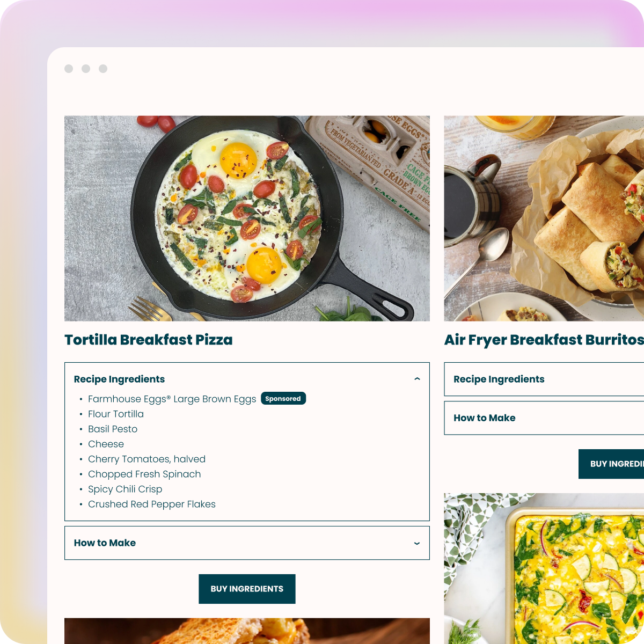Open the toasted sandwich photo at bottom
This screenshot has height=644, width=644.
click(247, 631)
